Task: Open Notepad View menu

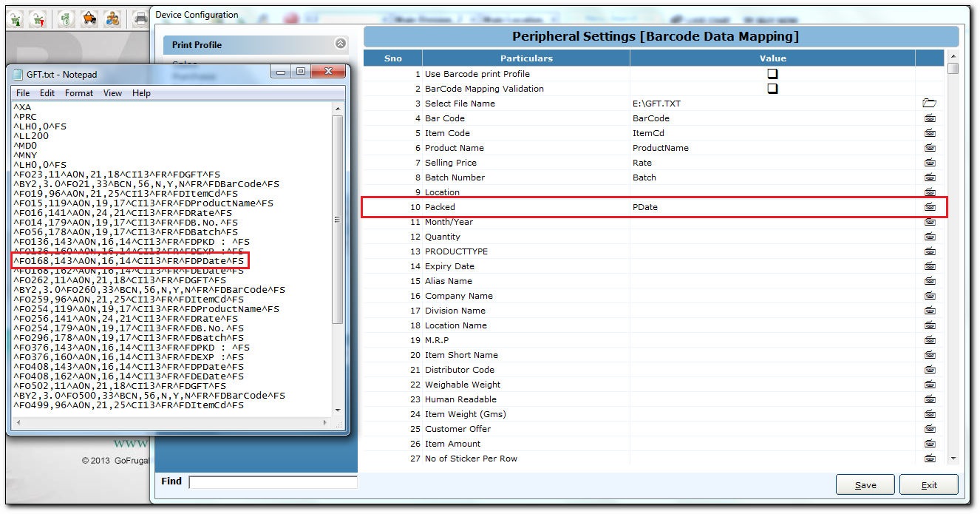Action: tap(112, 93)
